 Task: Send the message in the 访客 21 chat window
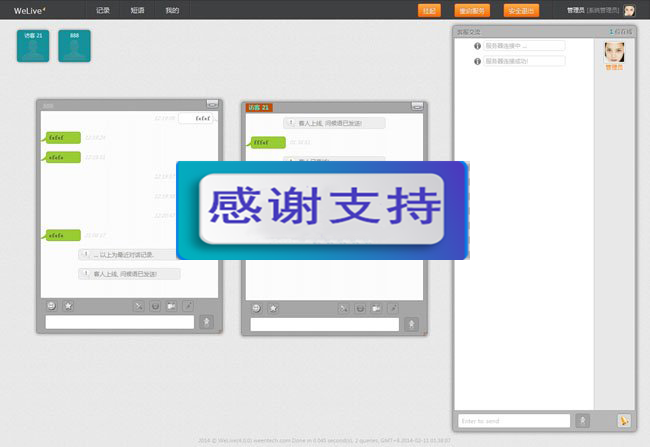pos(412,324)
